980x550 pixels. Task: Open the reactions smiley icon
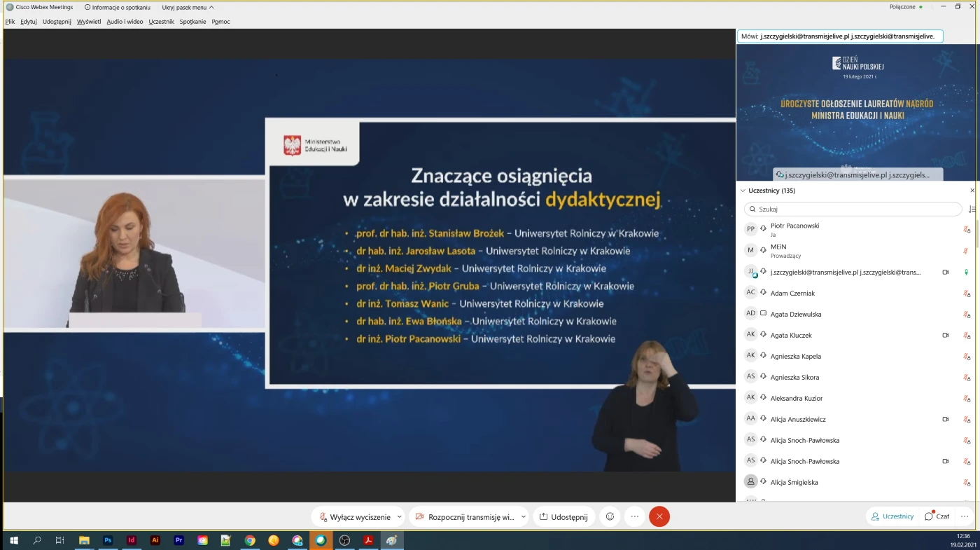tap(610, 516)
